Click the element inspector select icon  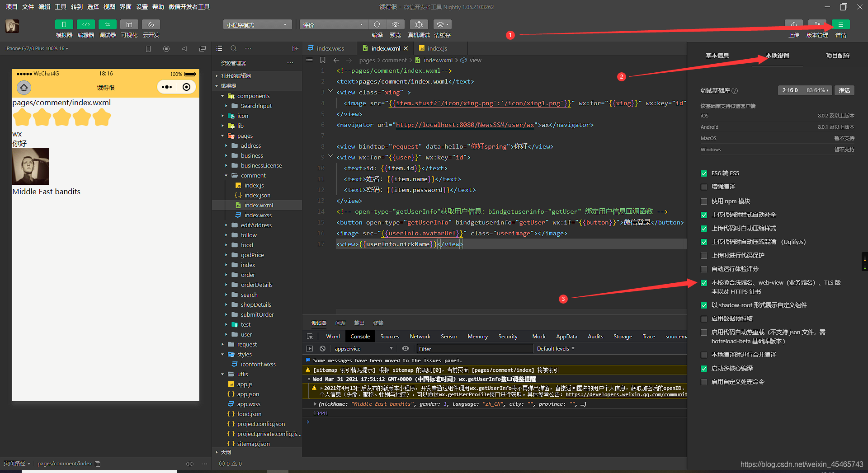coord(310,336)
